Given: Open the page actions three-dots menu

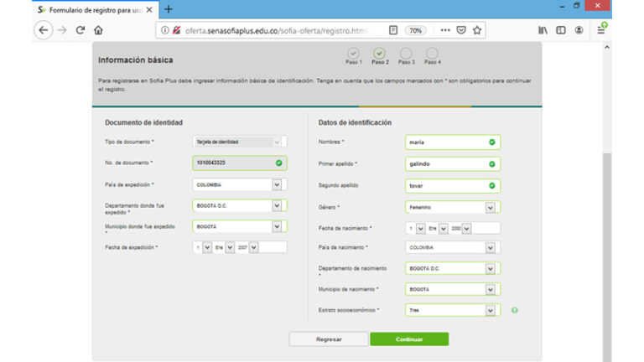Looking at the screenshot, I should point(444,30).
